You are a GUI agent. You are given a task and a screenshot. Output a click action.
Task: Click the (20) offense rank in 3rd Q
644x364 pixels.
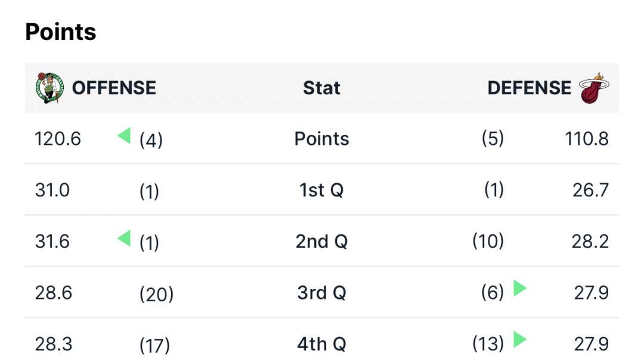pyautogui.click(x=156, y=294)
